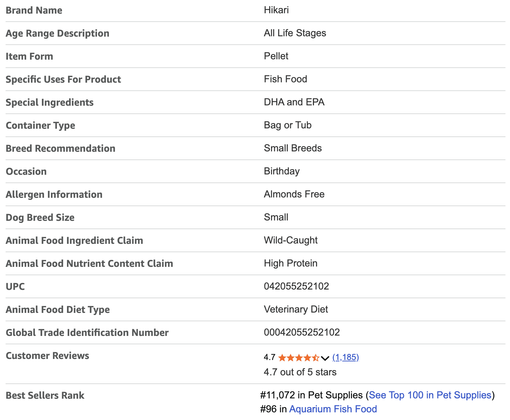
Task: Click the Hikari brand name value
Action: 276,10
